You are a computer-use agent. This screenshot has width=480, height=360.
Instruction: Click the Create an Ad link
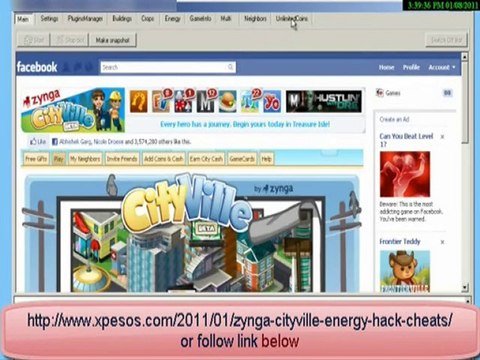pos(394,119)
